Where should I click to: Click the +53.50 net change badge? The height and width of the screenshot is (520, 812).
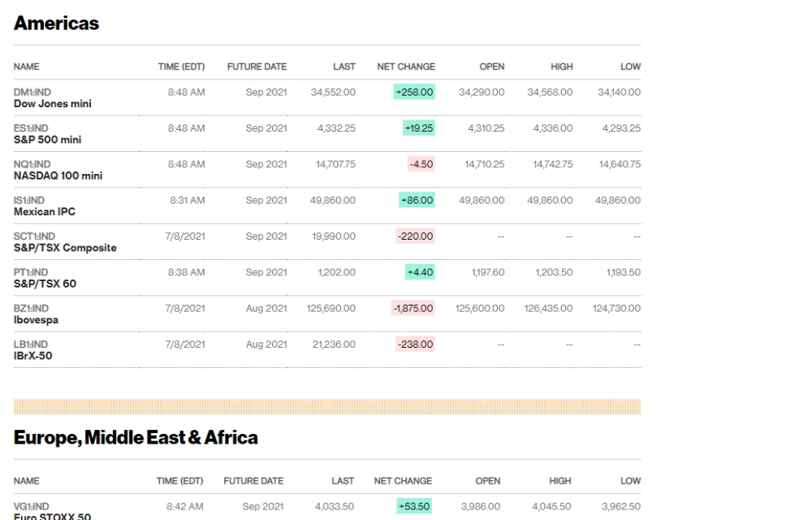coord(414,506)
